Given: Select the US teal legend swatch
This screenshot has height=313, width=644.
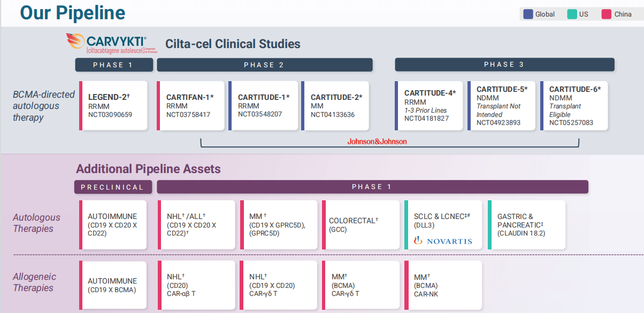Looking at the screenshot, I should point(572,14).
